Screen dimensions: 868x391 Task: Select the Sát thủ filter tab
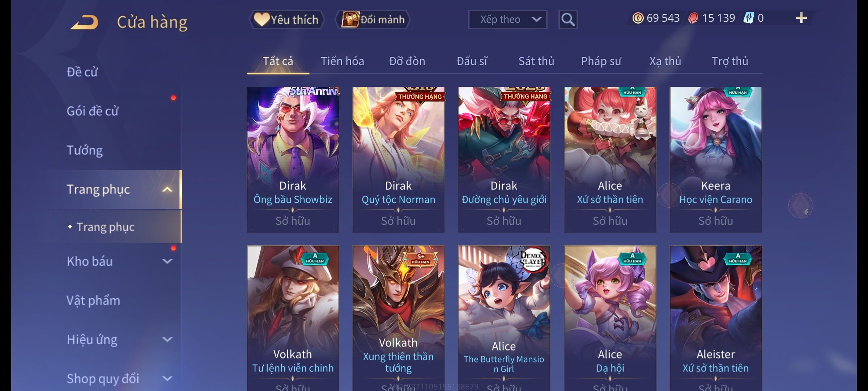[536, 61]
